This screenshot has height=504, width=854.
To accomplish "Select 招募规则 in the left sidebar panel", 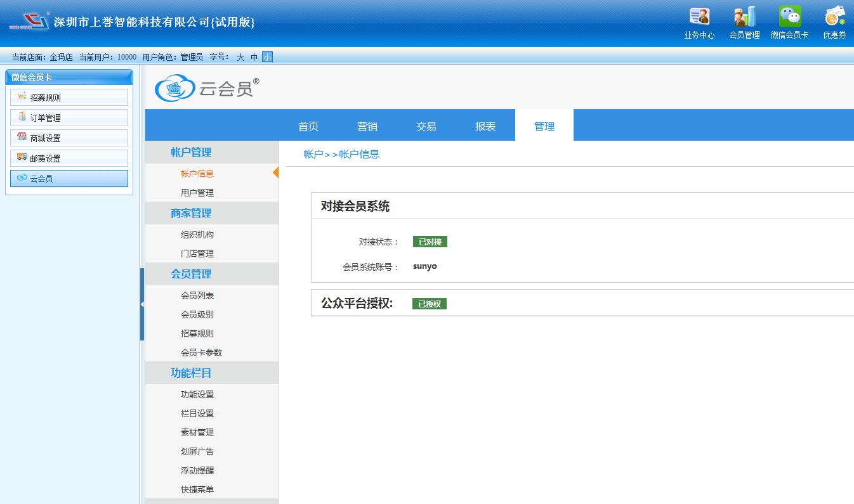I will (x=69, y=98).
